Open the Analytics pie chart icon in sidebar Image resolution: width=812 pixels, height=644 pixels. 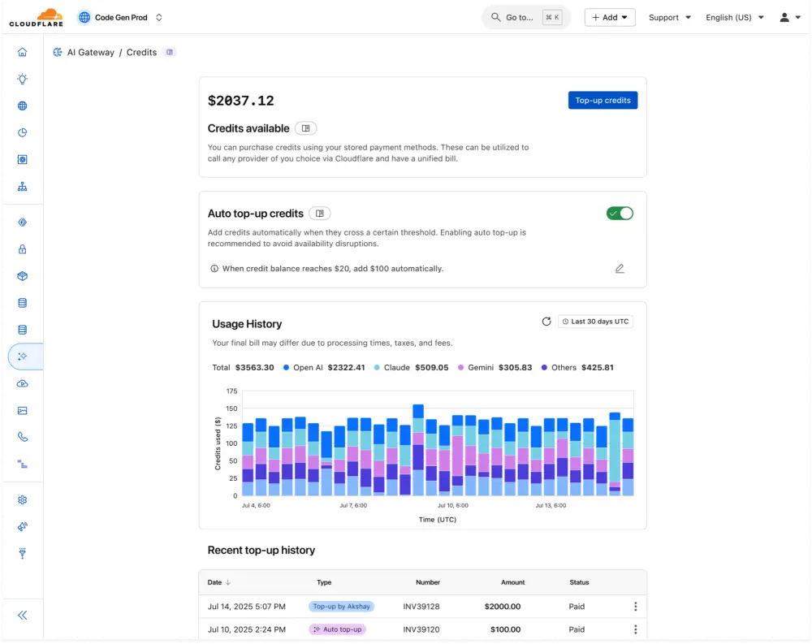tap(23, 132)
